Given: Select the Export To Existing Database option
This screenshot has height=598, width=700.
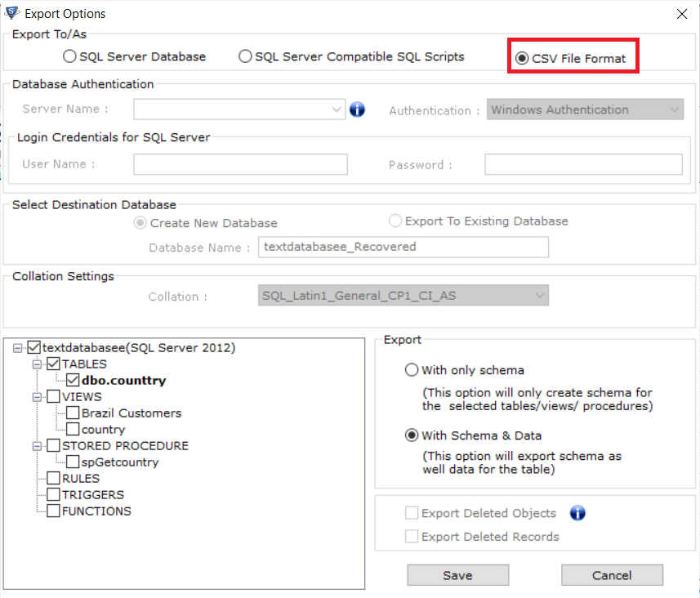Looking at the screenshot, I should (394, 221).
